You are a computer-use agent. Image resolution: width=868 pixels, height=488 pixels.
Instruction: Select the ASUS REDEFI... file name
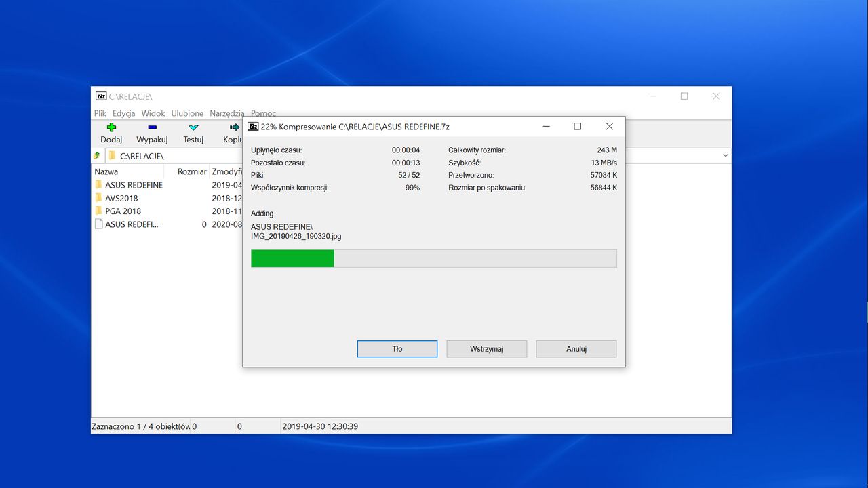click(x=132, y=224)
